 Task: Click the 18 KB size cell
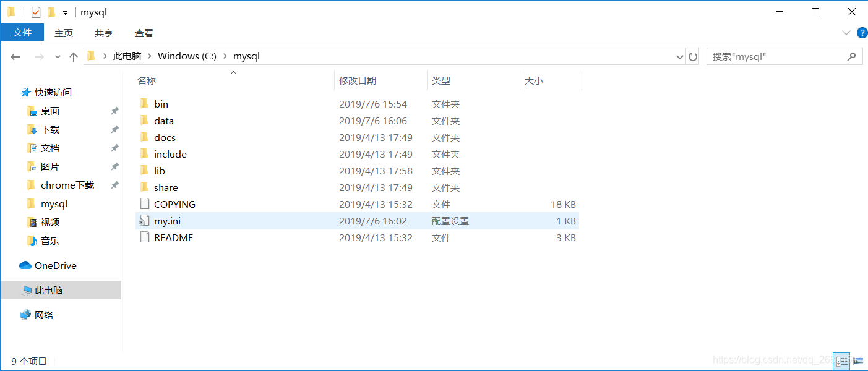563,204
